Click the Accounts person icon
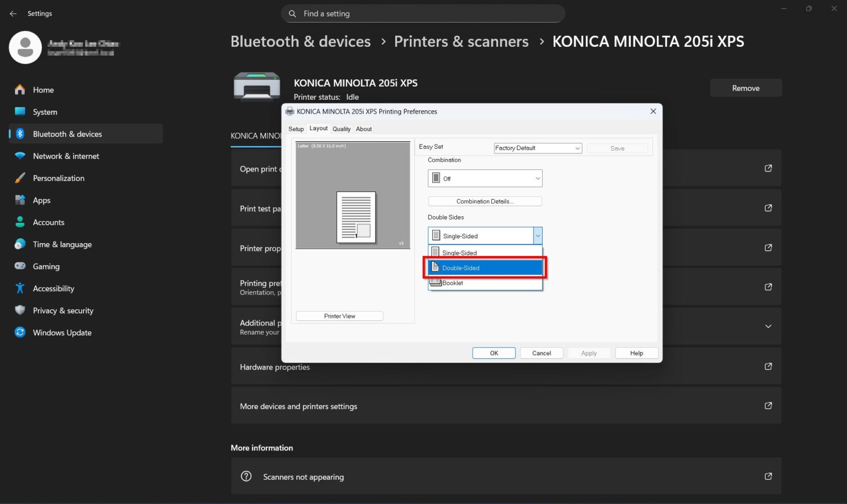The image size is (847, 504). click(20, 222)
